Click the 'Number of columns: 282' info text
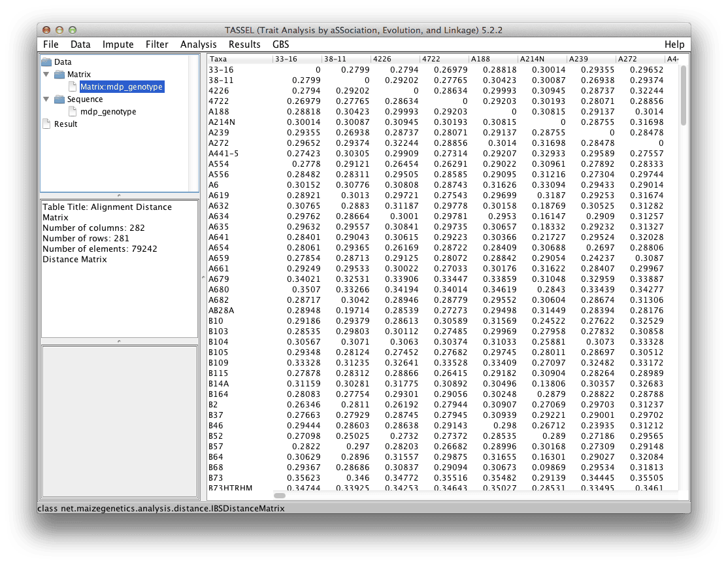 94,228
